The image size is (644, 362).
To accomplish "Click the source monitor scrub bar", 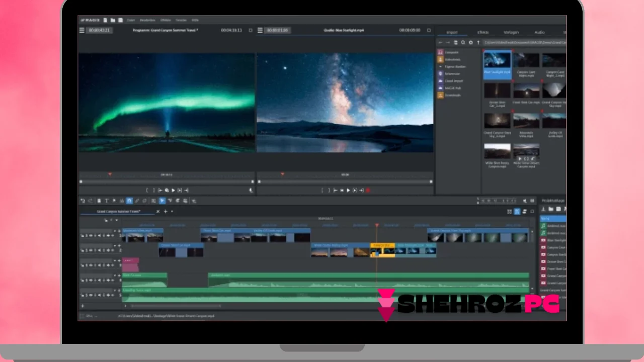I will click(345, 182).
